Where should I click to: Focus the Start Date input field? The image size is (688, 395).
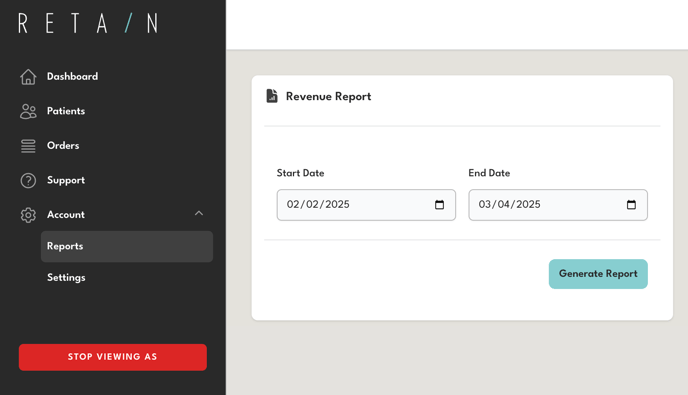tap(366, 205)
